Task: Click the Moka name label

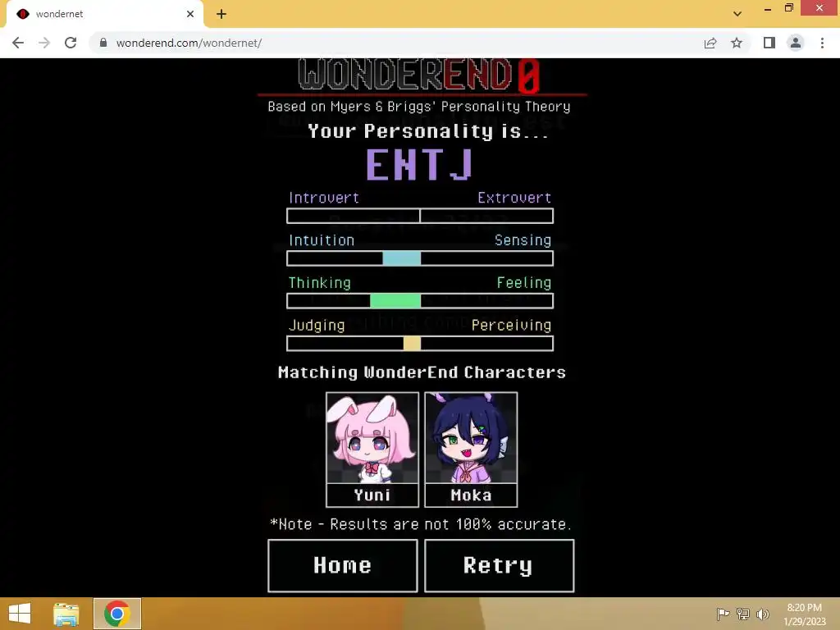Action: click(471, 495)
